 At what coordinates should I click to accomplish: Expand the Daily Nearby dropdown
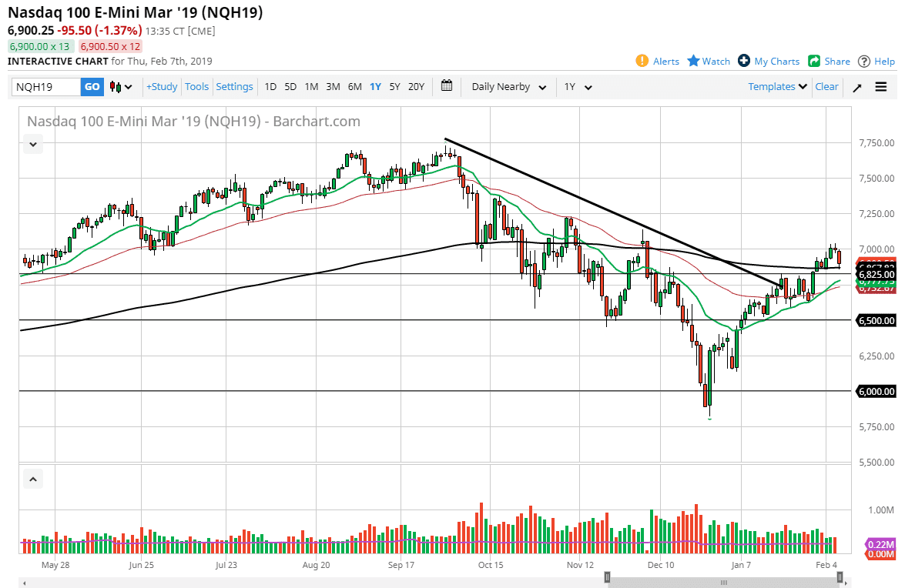coord(507,87)
